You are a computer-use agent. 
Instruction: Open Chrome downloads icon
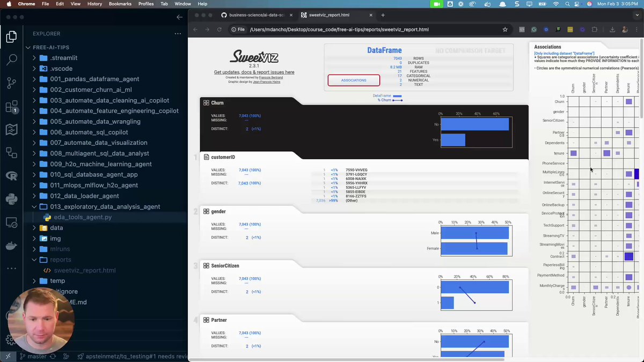(x=612, y=29)
